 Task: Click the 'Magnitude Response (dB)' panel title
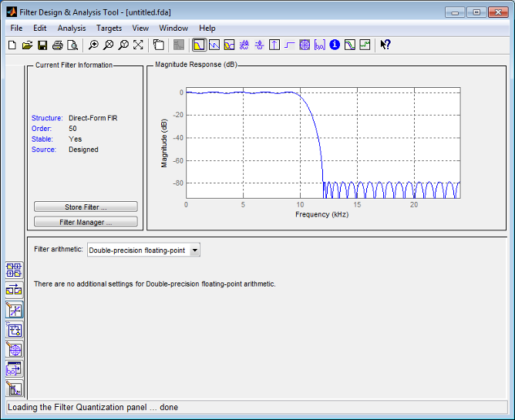[x=196, y=65]
